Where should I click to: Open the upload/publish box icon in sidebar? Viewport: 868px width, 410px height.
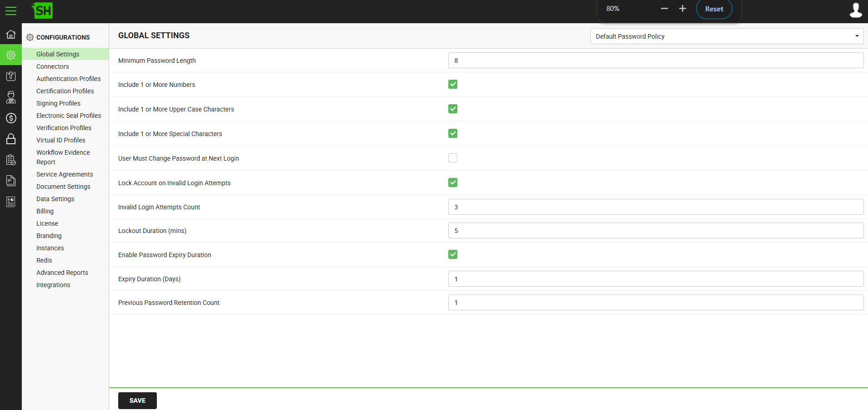pyautogui.click(x=11, y=76)
